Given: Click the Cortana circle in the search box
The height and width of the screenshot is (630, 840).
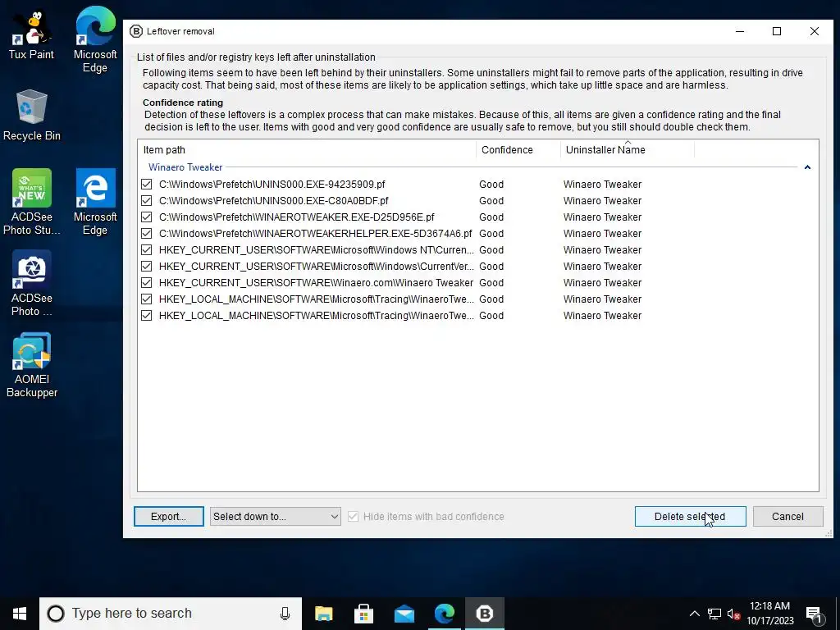Looking at the screenshot, I should pyautogui.click(x=56, y=614).
